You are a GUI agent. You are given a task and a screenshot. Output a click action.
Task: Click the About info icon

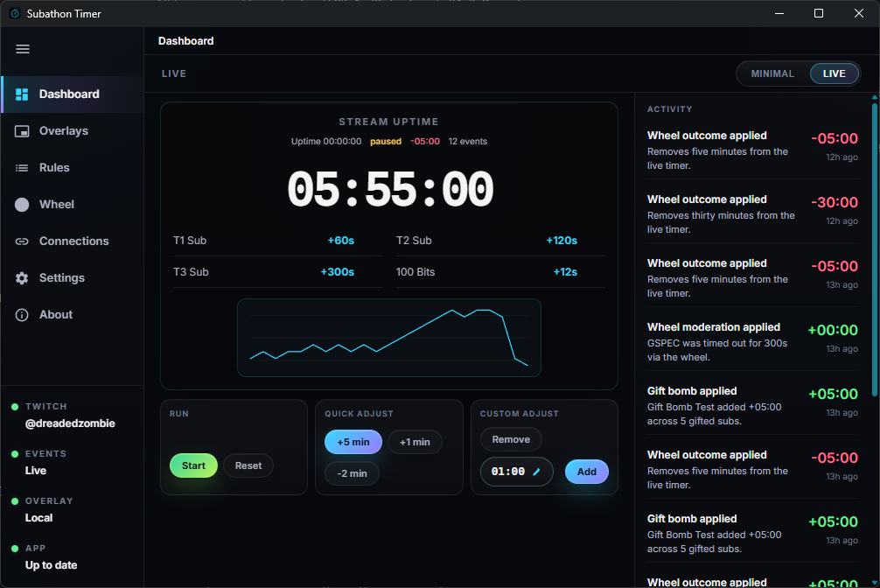click(22, 315)
